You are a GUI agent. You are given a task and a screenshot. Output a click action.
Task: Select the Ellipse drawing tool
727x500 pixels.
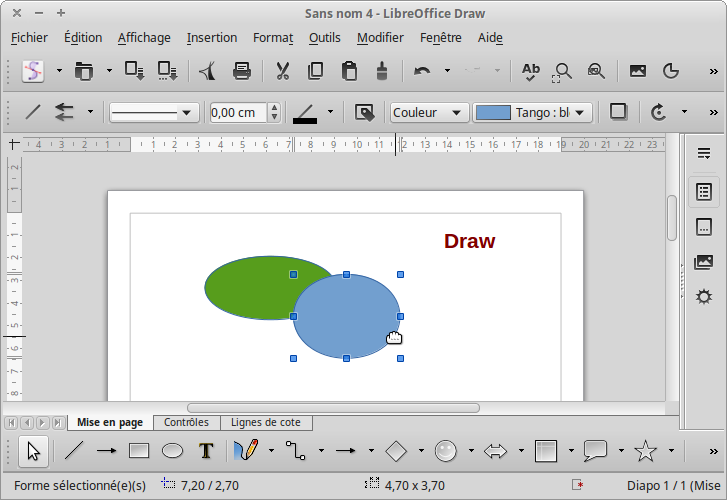[172, 451]
